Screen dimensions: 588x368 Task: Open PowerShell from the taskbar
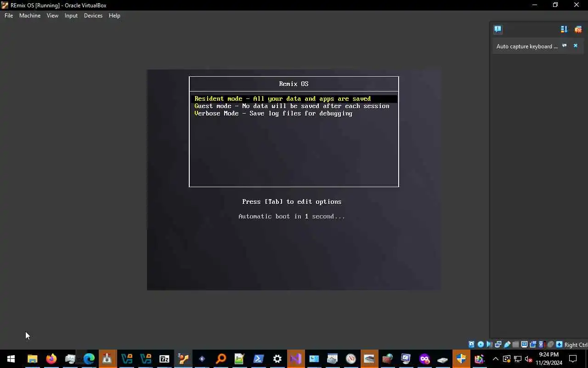point(258,359)
